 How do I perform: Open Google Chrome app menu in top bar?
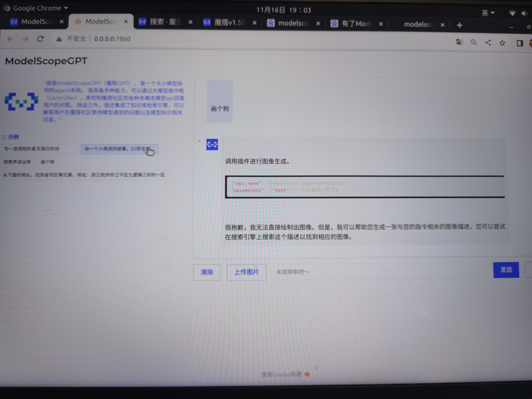[x=36, y=8]
